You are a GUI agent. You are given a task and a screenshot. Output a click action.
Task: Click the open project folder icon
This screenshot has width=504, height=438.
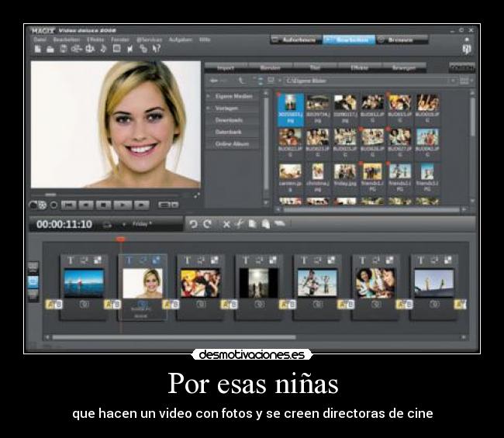50,49
